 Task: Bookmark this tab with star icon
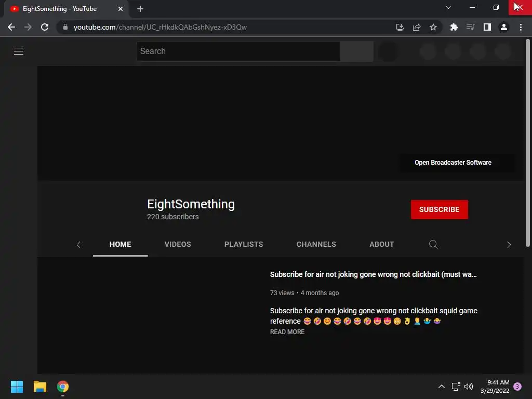click(x=433, y=27)
